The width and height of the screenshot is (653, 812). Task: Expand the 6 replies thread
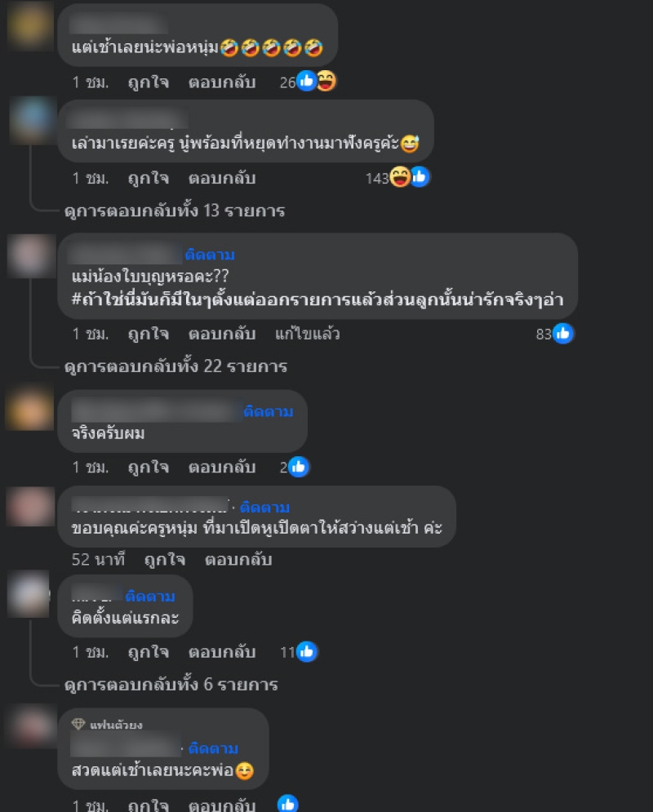tap(171, 684)
